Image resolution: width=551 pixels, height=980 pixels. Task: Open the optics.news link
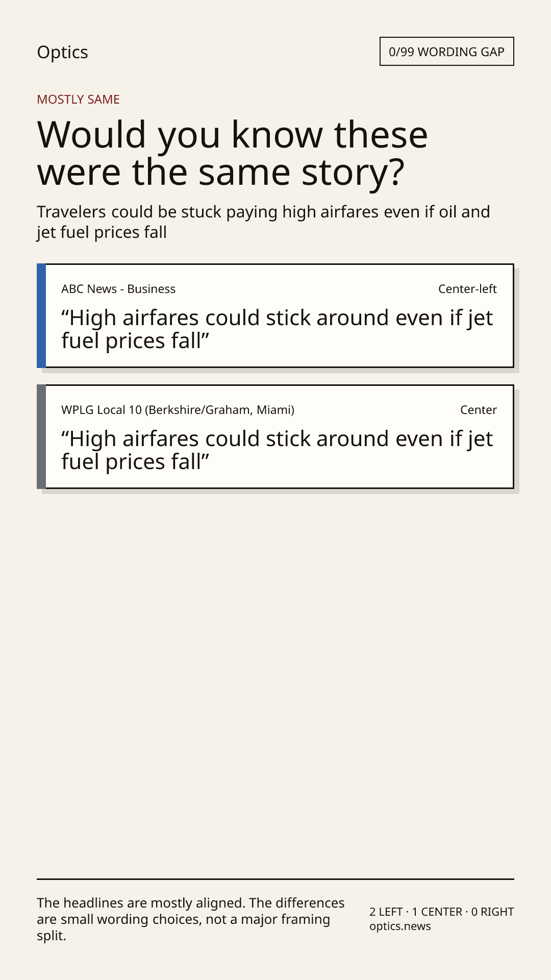[x=400, y=926]
